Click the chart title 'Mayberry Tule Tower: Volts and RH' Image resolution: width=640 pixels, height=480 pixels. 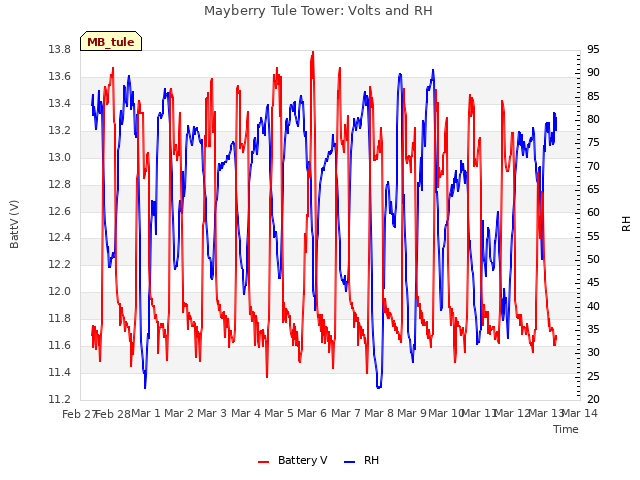click(x=318, y=11)
